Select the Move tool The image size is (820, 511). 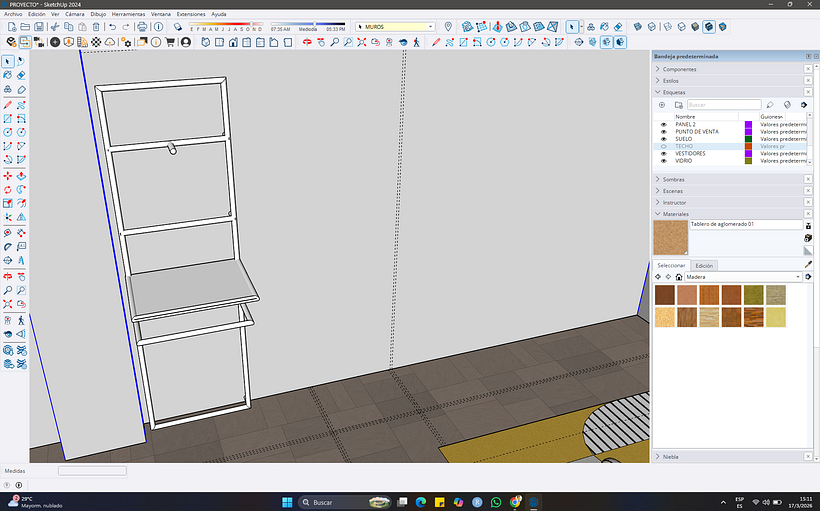(8, 176)
